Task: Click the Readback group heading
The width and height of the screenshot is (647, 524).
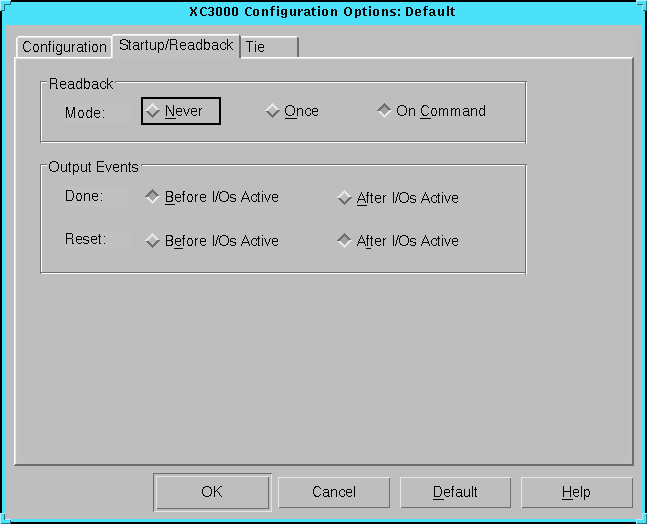Action: pos(82,85)
